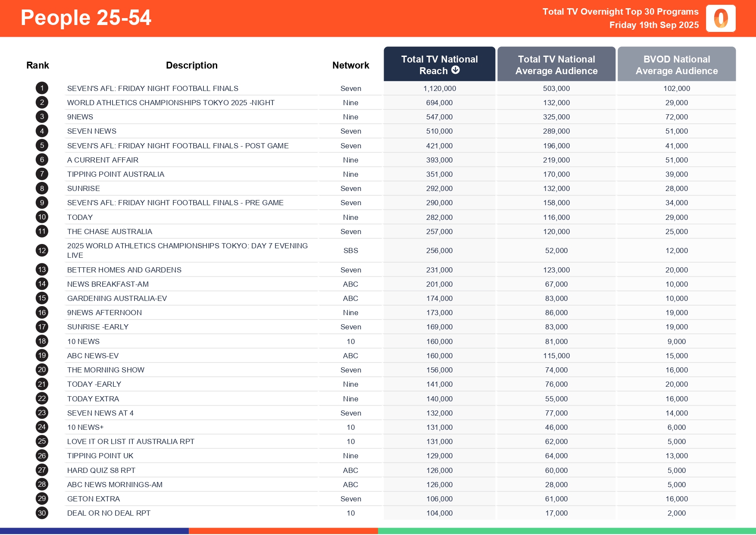
Task: Select the reach value 1,120,000 cell
Action: (x=439, y=88)
